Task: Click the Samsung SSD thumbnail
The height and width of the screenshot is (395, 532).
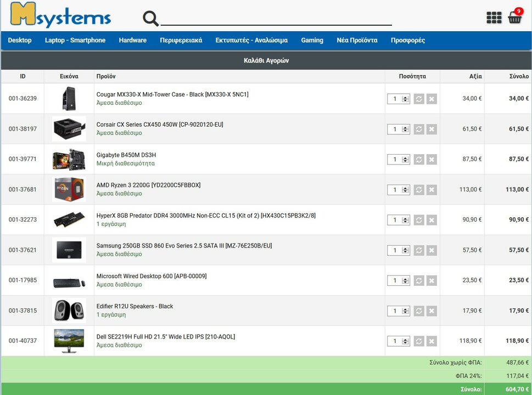Action: point(69,250)
